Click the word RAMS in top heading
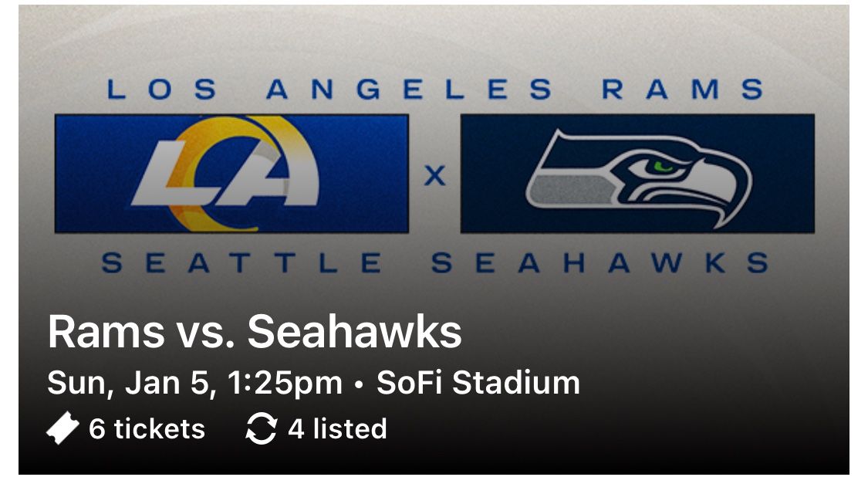This screenshot has height=477, width=868. coord(682,90)
